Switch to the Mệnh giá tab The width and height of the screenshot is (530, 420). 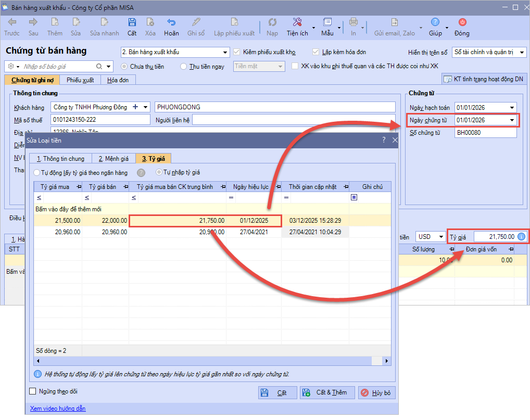click(113, 159)
